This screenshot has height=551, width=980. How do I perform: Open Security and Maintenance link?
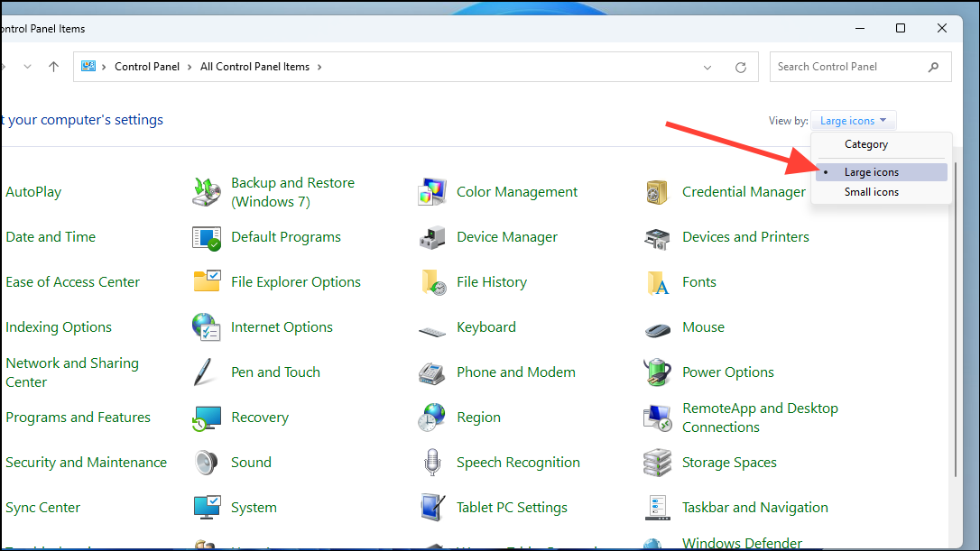point(86,463)
